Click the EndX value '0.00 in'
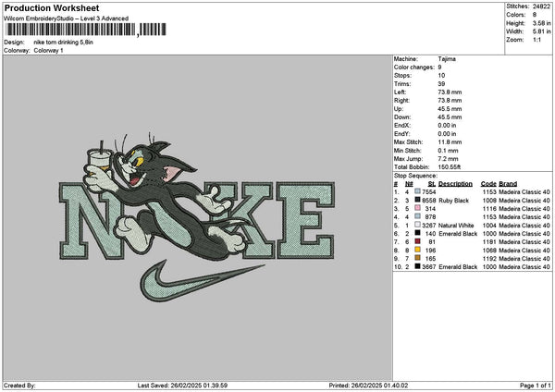This screenshot has height=392, width=555. point(447,125)
